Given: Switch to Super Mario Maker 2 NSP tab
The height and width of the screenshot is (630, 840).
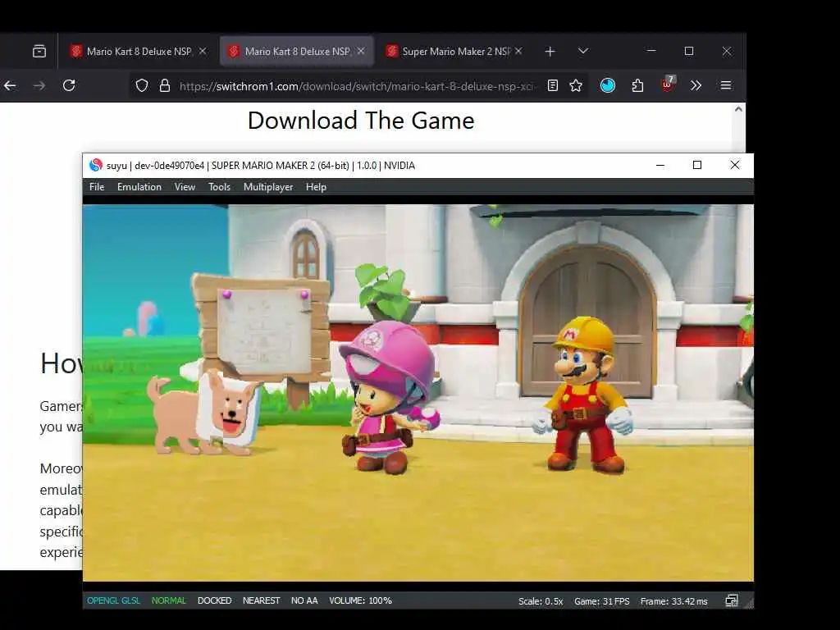Looking at the screenshot, I should pos(455,52).
